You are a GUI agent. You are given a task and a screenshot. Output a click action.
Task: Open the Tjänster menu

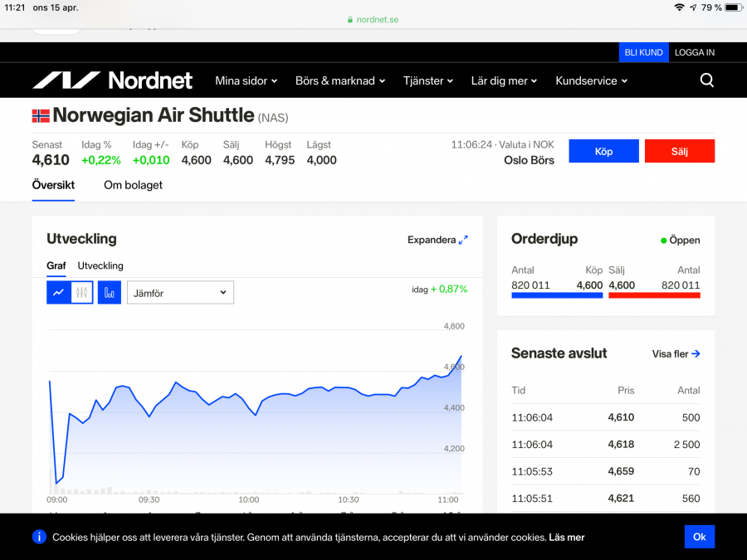428,80
